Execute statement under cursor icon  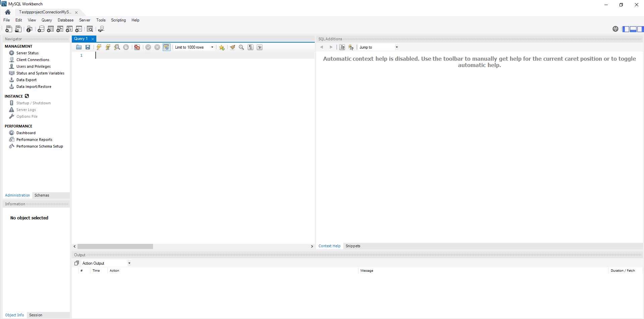click(108, 47)
